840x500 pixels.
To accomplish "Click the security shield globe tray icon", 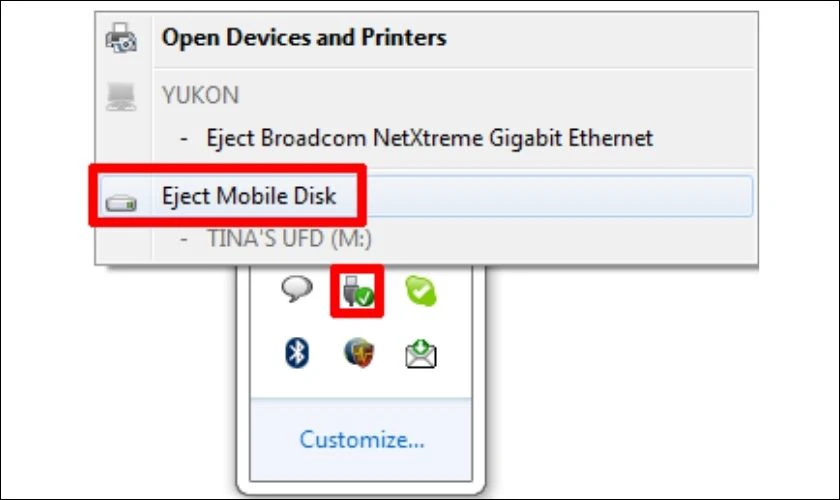I will click(359, 352).
